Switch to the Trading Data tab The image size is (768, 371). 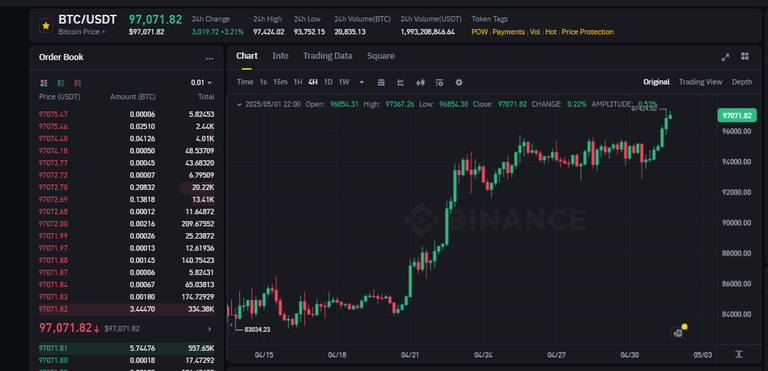click(327, 56)
